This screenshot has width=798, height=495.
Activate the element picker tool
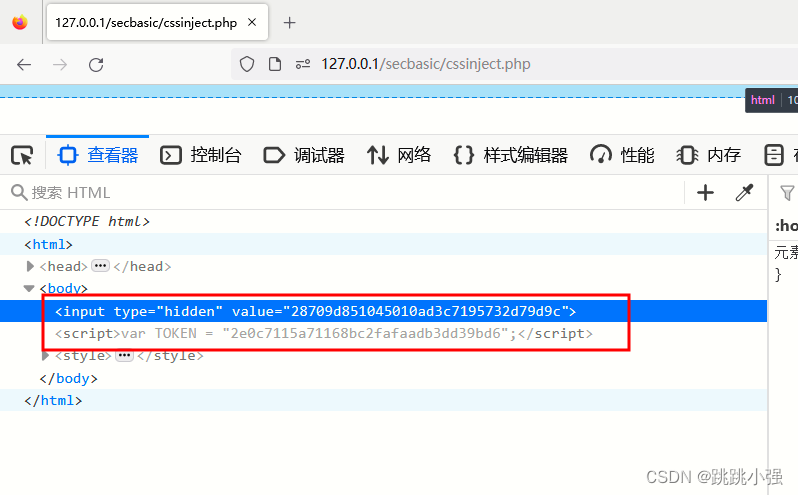22,155
